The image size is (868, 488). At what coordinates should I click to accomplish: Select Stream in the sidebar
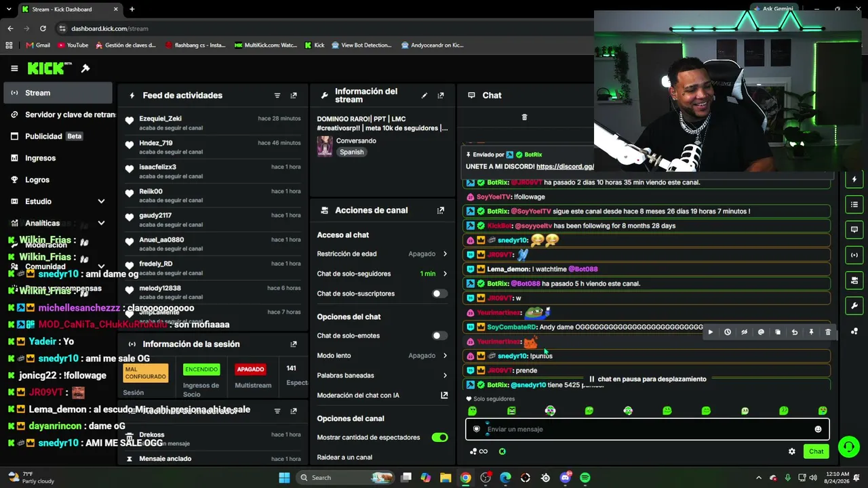pyautogui.click(x=58, y=93)
